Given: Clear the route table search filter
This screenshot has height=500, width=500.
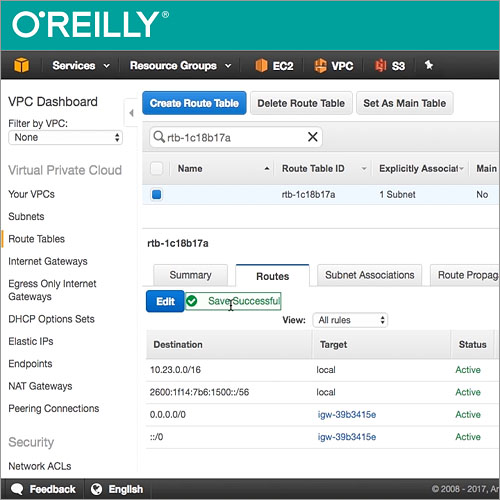Looking at the screenshot, I should tap(312, 137).
